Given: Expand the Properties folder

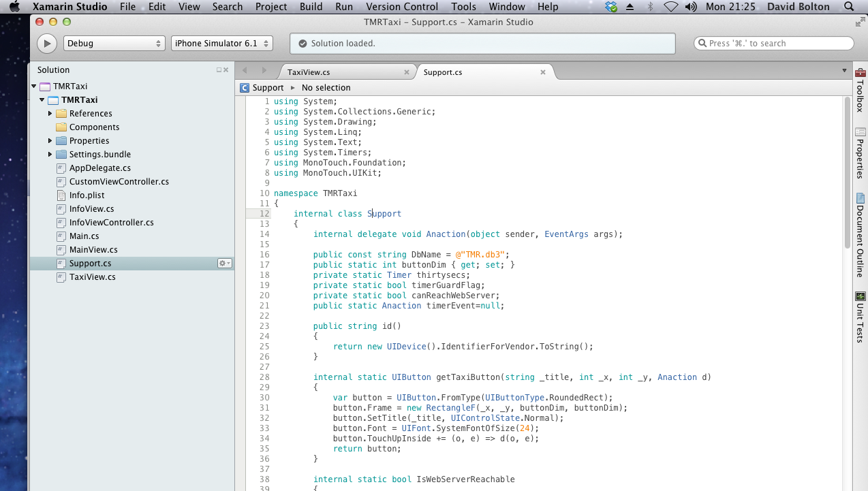Looking at the screenshot, I should [x=50, y=141].
